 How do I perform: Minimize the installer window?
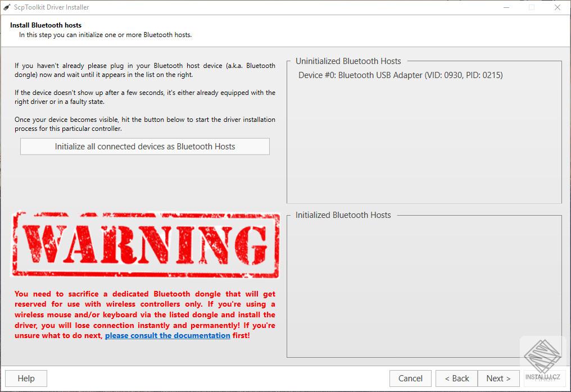506,7
